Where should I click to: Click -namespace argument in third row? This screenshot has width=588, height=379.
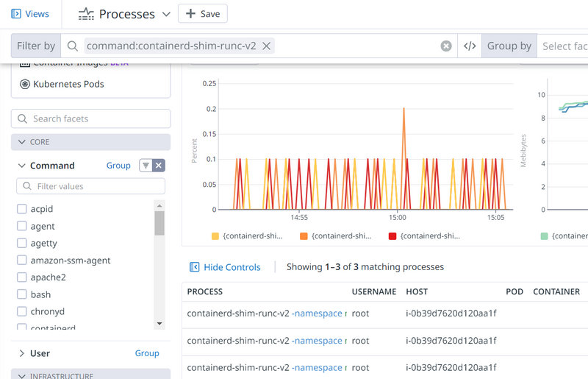click(x=317, y=367)
